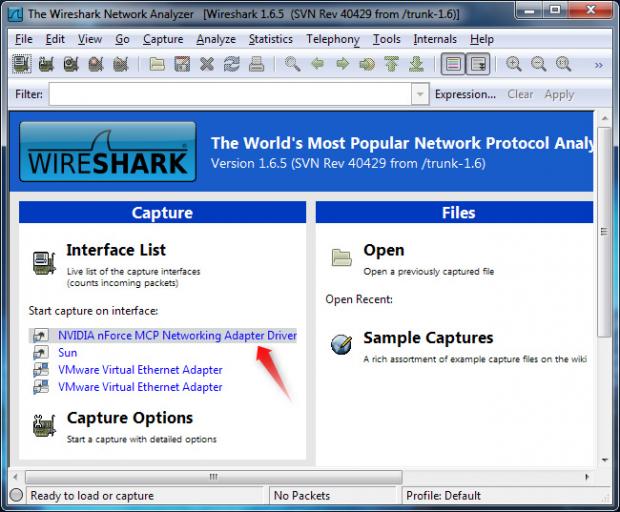
Task: Click the find packet magnifier icon
Action: click(x=292, y=65)
